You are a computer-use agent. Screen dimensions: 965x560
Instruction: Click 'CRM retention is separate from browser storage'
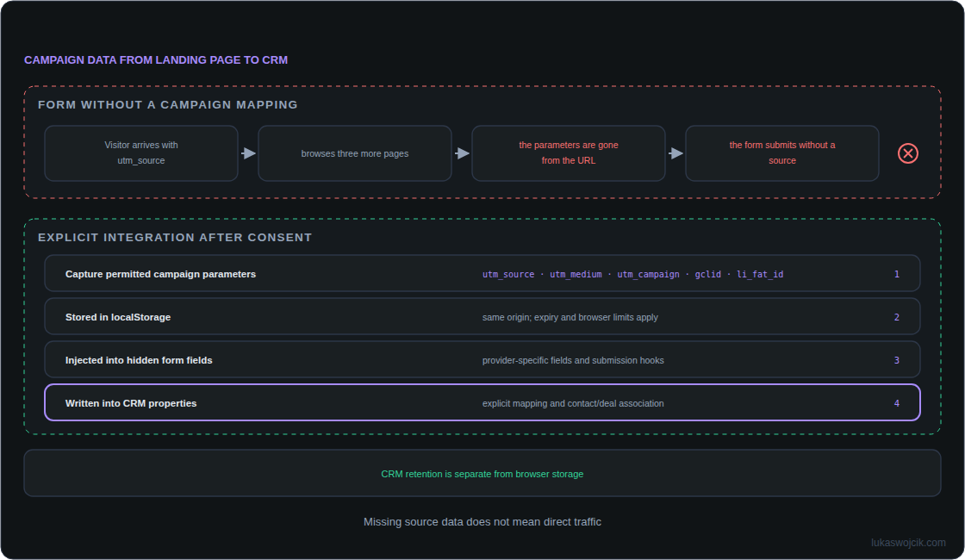[482, 474]
